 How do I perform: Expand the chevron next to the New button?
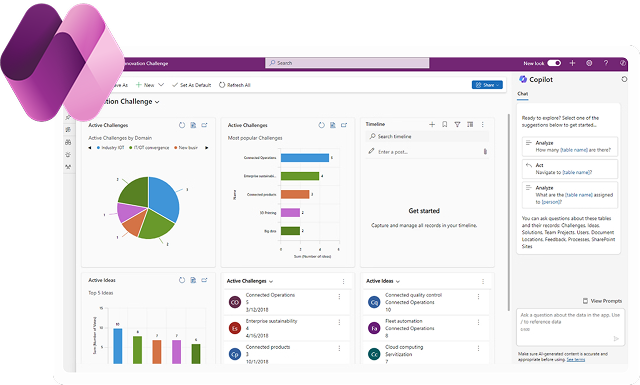click(161, 85)
